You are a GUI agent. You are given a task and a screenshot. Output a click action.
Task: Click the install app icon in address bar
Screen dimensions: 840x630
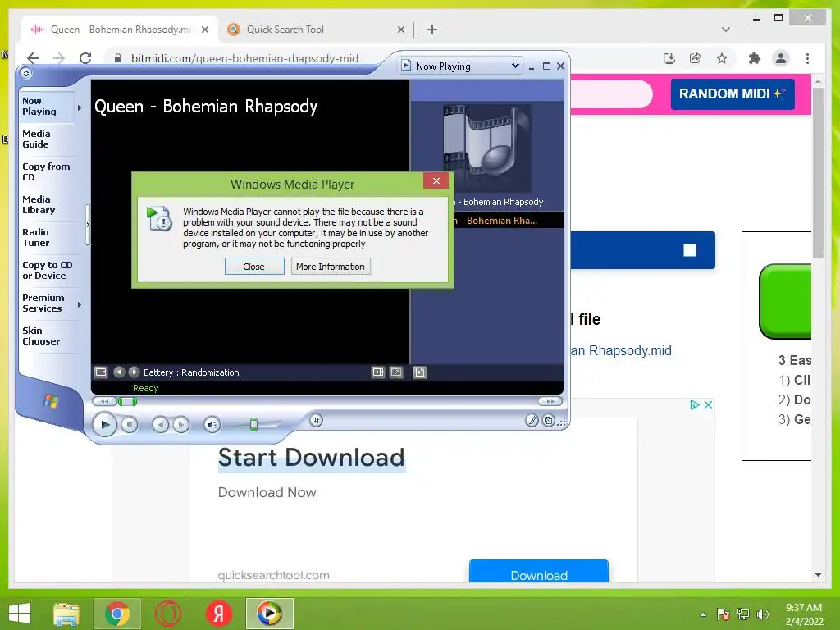(x=669, y=58)
